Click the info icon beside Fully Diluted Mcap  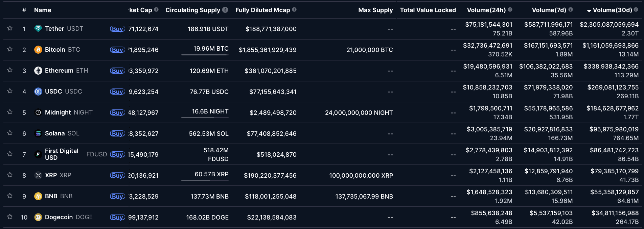coord(294,10)
